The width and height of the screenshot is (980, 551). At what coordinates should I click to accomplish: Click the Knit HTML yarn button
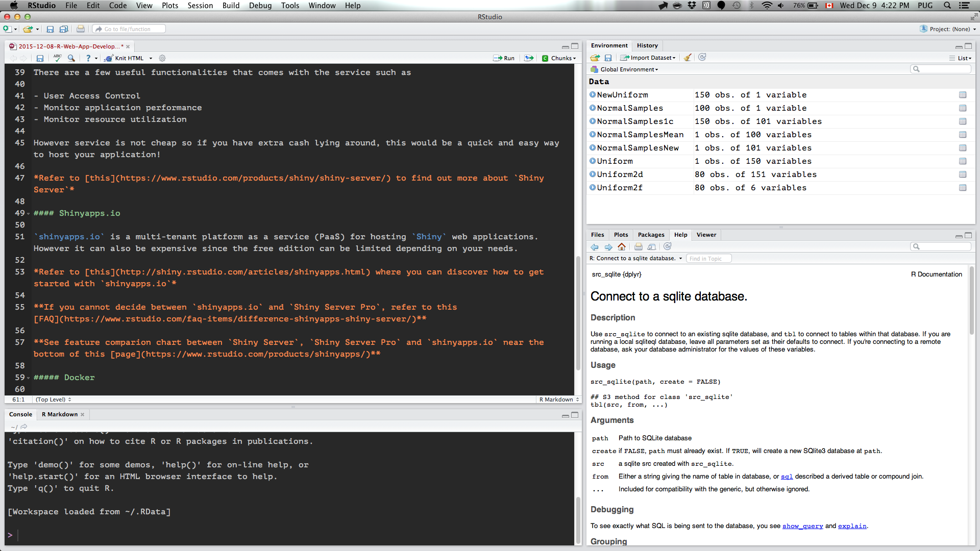(x=124, y=58)
